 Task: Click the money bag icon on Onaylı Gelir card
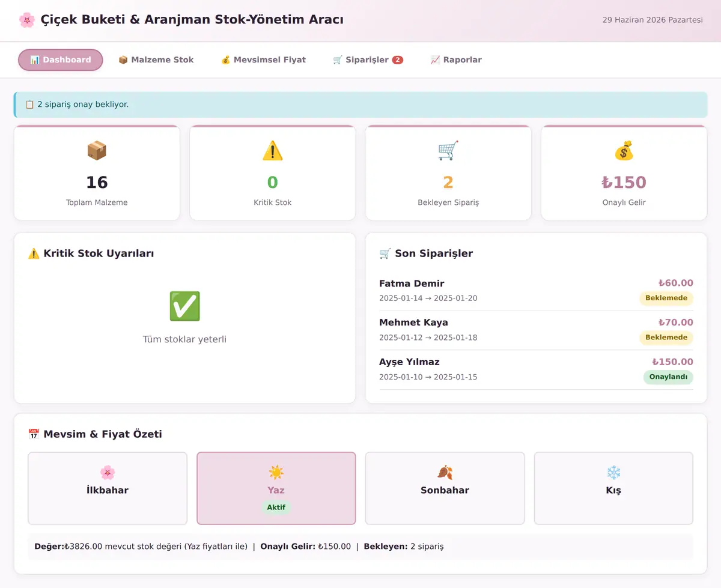[x=624, y=151]
